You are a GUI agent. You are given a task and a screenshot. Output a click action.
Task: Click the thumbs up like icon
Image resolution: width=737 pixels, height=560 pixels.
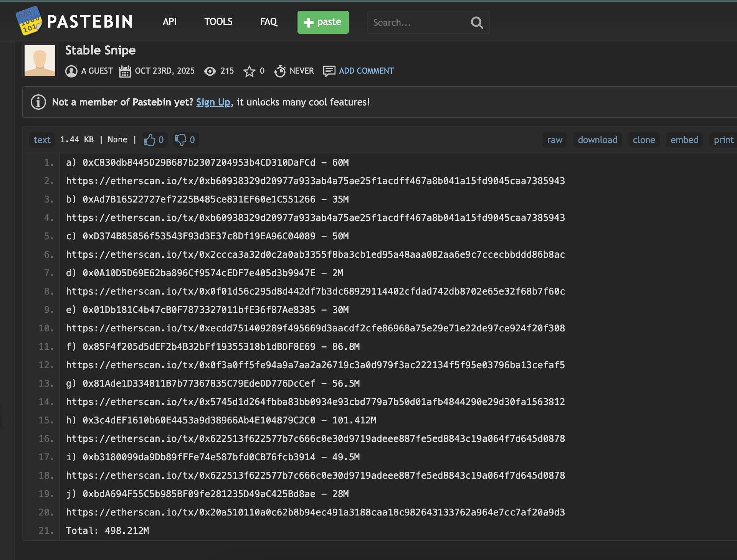149,140
